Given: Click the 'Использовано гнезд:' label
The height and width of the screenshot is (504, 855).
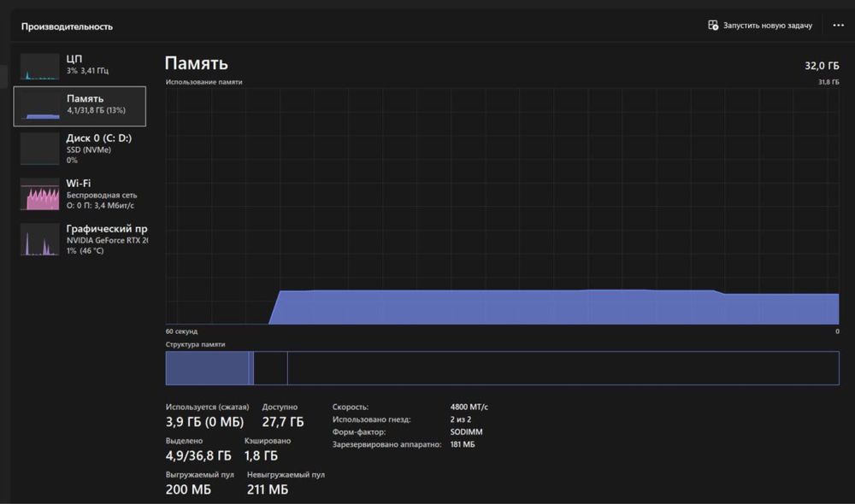Looking at the screenshot, I should (372, 419).
